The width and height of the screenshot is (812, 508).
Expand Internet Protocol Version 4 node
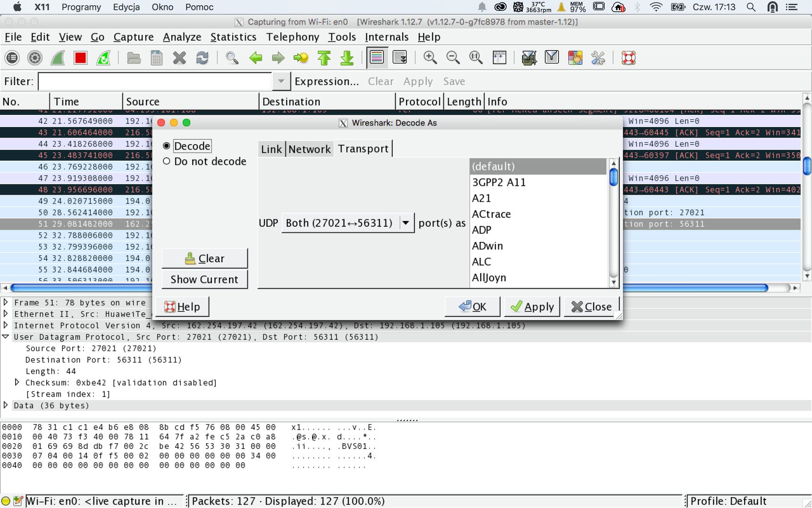tap(6, 325)
